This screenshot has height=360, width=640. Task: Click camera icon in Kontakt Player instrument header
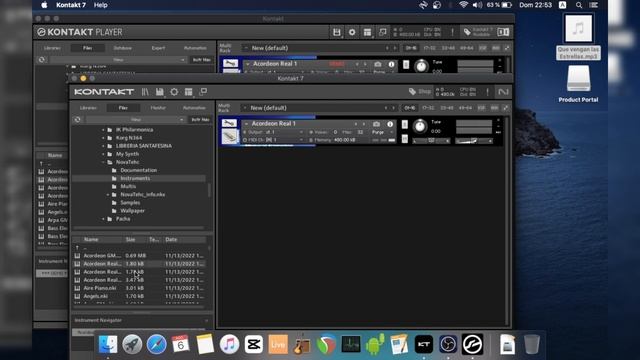click(x=378, y=64)
